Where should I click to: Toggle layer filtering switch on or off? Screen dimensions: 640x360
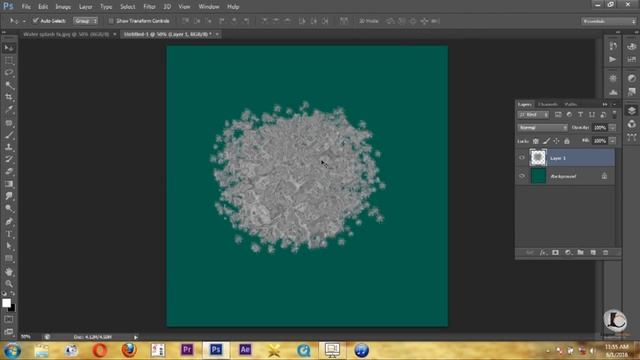click(614, 115)
